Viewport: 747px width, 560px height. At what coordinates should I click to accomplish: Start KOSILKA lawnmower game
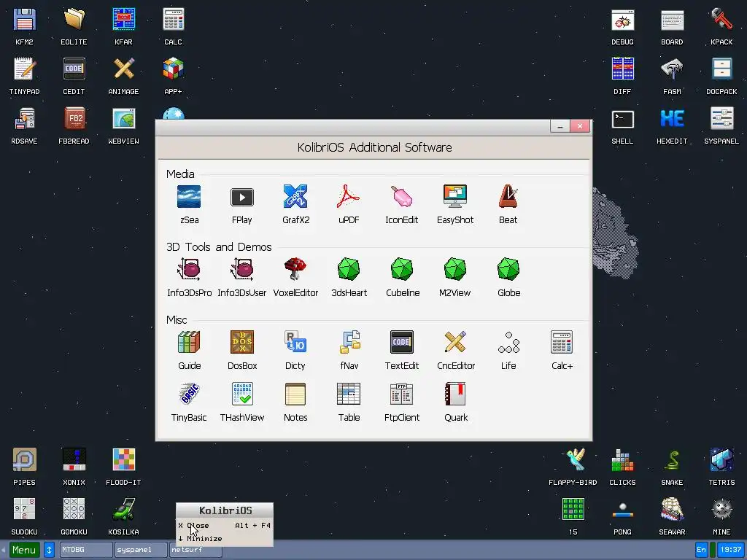pos(123,510)
